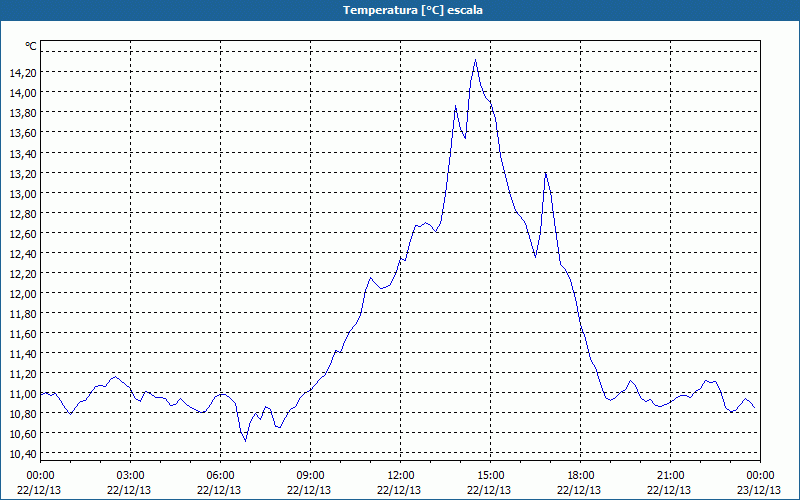Click the 21:00 time label
This screenshot has height=500, width=800.
(x=670, y=476)
